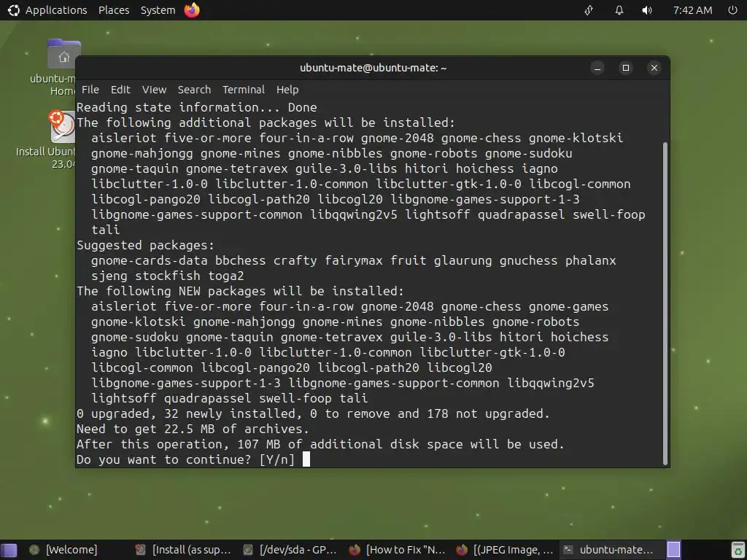Viewport: 747px width, 560px height.
Task: Click the show desktop button in bottom panel
Action: pos(9,550)
